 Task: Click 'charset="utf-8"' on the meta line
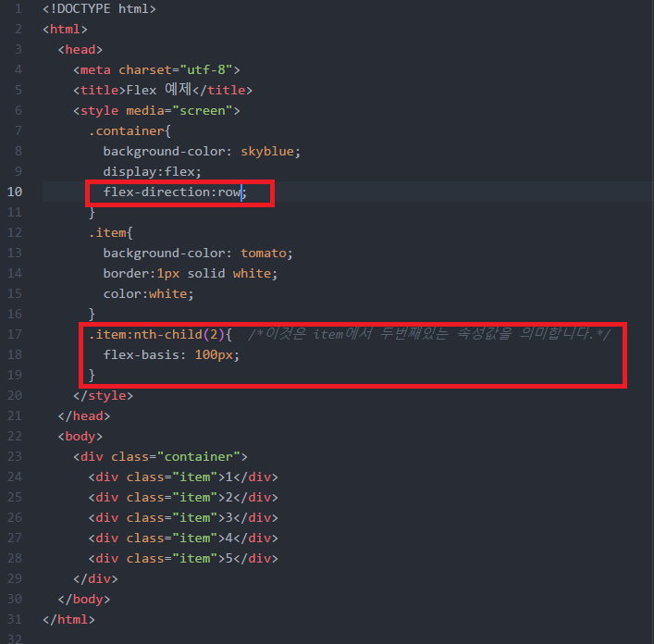(x=175, y=69)
